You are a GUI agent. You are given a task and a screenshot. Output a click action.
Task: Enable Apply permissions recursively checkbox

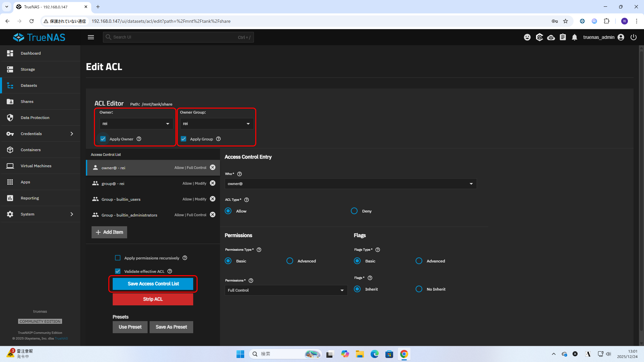[x=118, y=258]
